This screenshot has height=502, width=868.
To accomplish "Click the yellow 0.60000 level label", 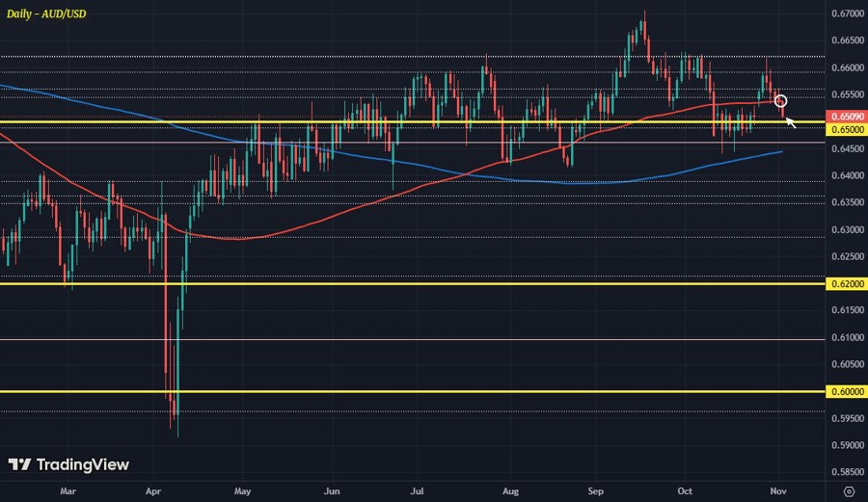I will (846, 392).
